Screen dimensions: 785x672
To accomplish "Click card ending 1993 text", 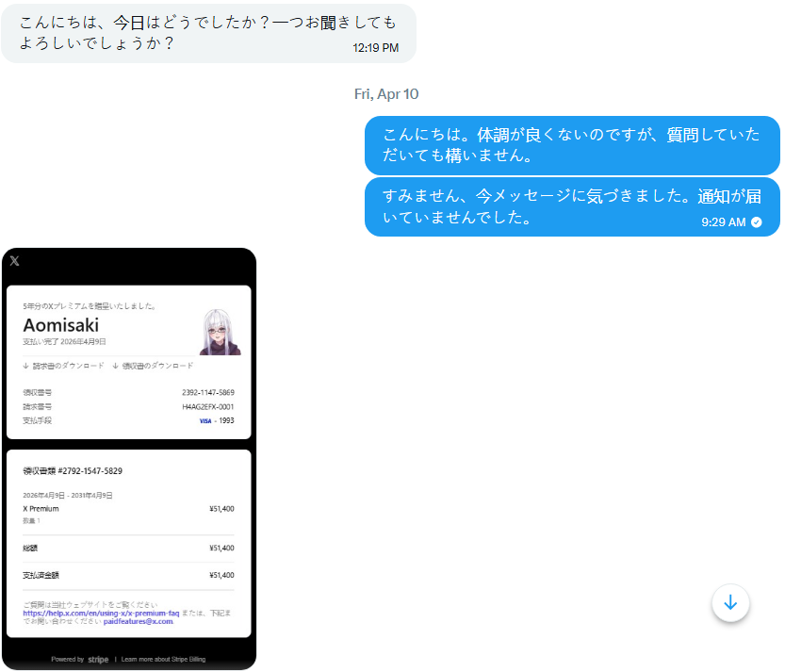I will [226, 420].
